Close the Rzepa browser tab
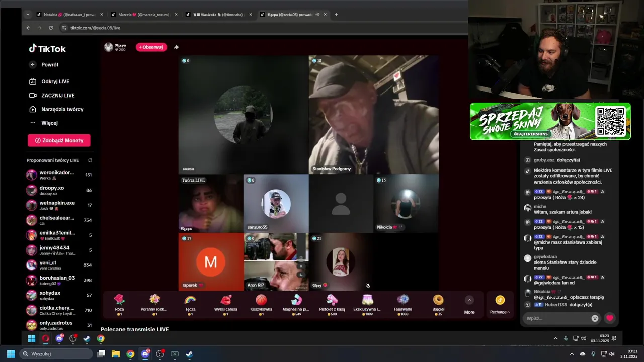The image size is (644, 362). point(325,15)
